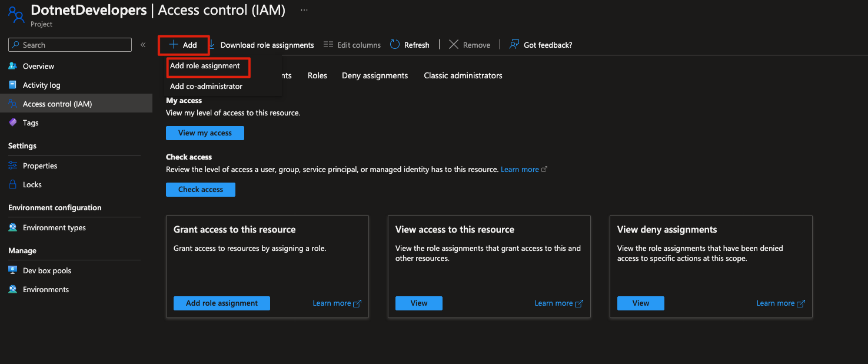868x364 pixels.
Task: Open Environment types in sidebar
Action: pos(54,227)
